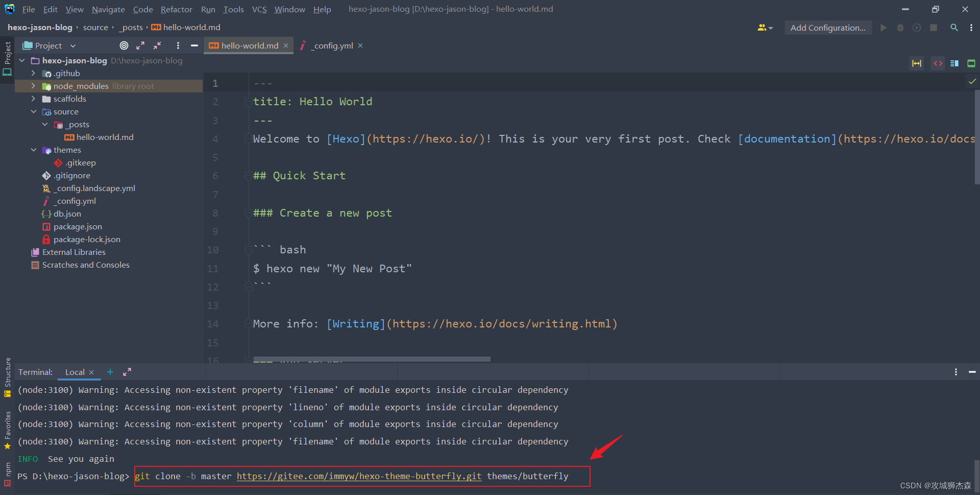Switch to editor-only source view
This screenshot has width=980, height=495.
pyautogui.click(x=938, y=63)
